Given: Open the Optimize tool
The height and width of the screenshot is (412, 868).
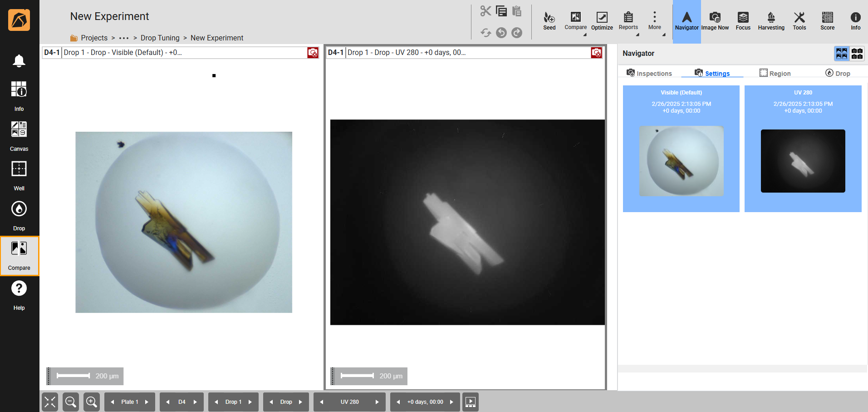Looking at the screenshot, I should [x=602, y=21].
